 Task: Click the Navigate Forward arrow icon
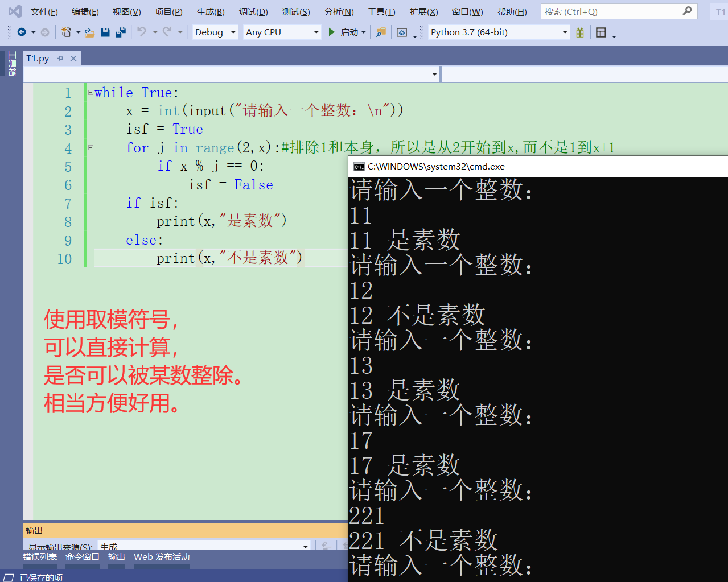coord(45,32)
